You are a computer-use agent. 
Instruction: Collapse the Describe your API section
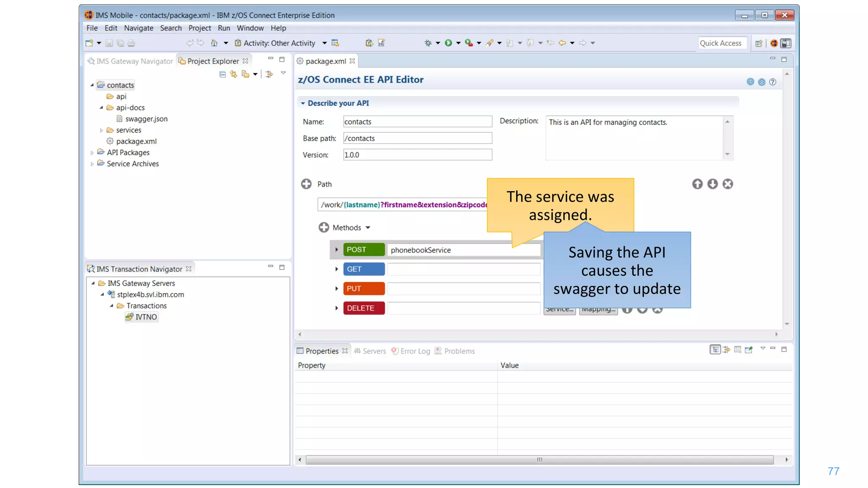303,103
